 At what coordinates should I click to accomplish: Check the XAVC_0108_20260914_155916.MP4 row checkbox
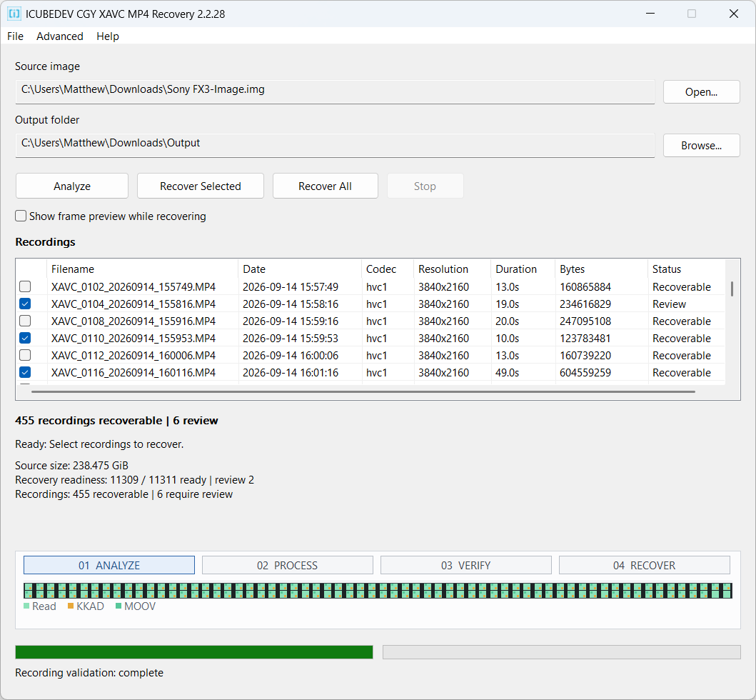25,321
